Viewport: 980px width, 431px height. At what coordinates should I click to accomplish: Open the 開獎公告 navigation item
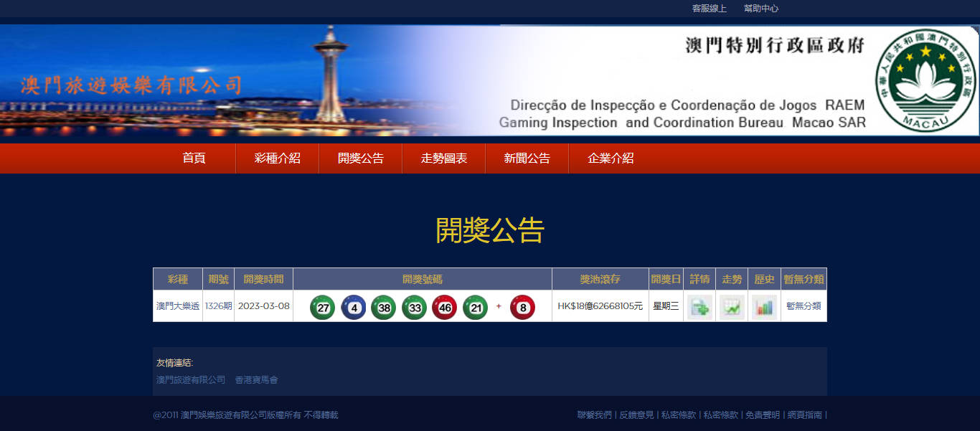click(x=361, y=158)
